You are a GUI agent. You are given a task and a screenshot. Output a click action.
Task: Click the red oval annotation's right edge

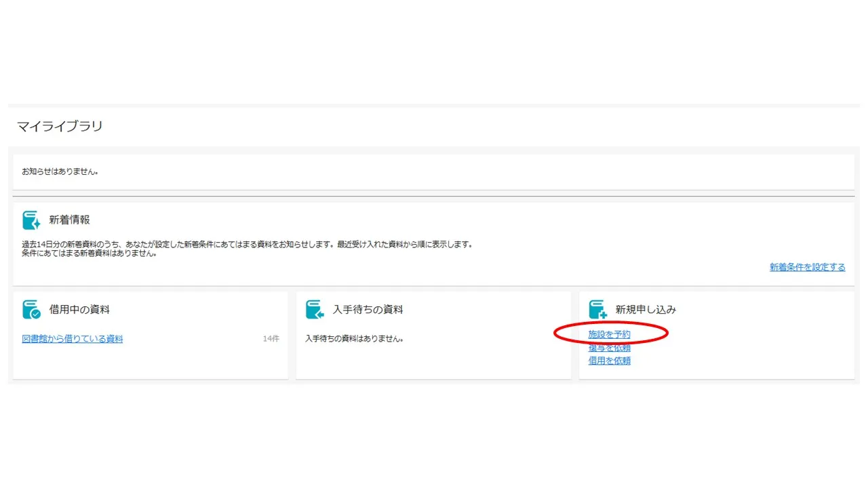point(668,333)
